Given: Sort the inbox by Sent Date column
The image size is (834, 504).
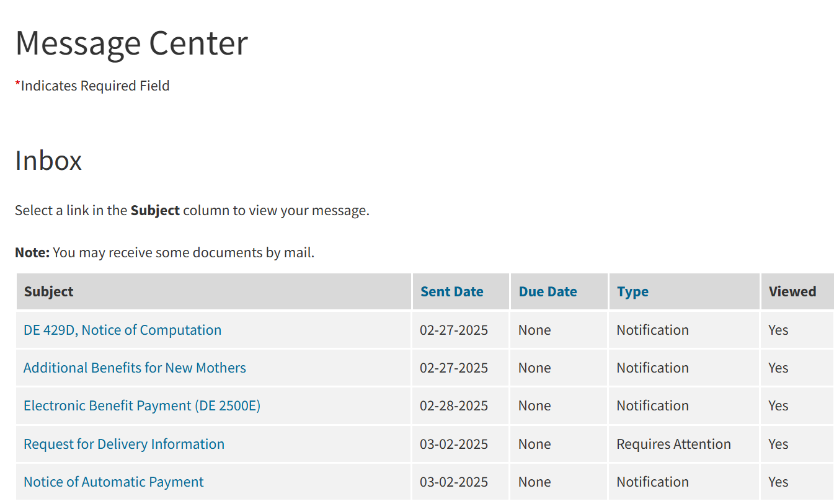Looking at the screenshot, I should [451, 291].
